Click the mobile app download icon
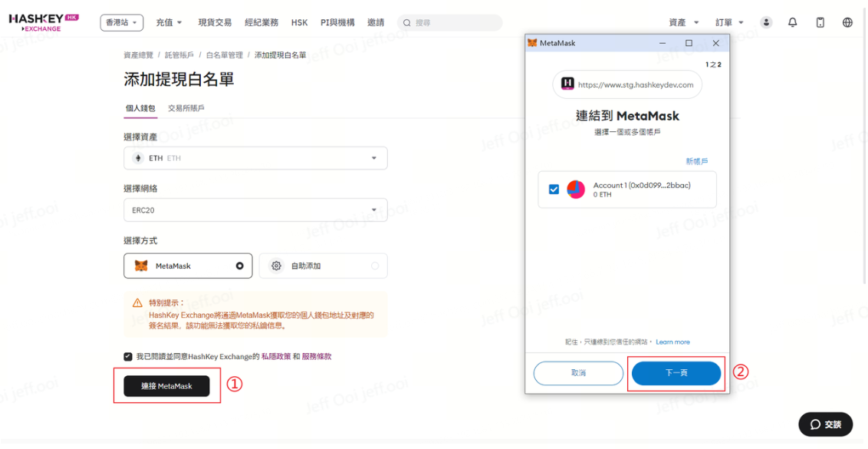This screenshot has height=449, width=868. pyautogui.click(x=820, y=22)
